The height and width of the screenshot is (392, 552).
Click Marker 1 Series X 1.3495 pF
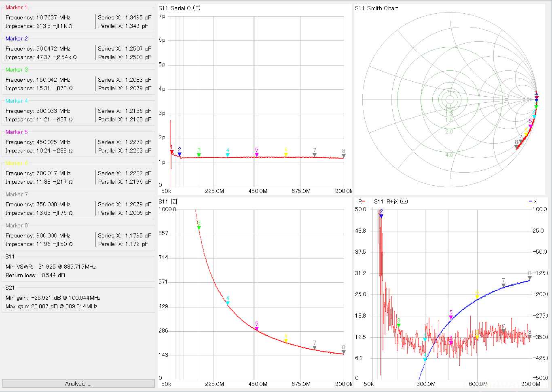pyautogui.click(x=138, y=17)
